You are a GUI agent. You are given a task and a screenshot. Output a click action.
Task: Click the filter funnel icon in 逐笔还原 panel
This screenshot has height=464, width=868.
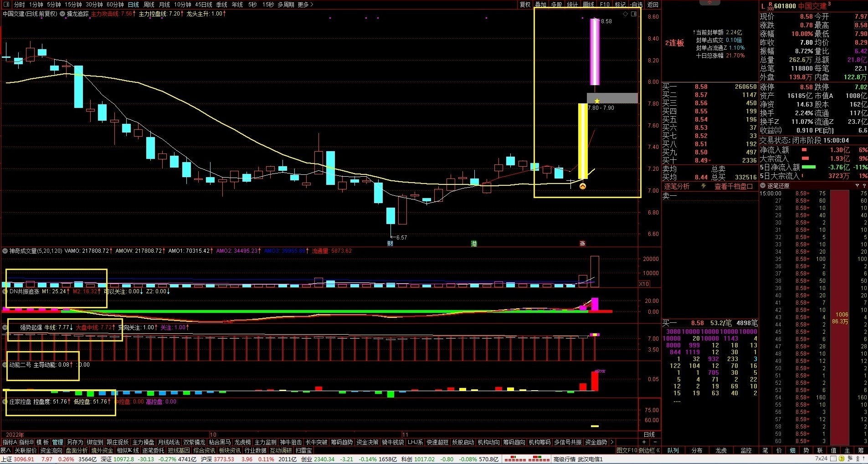(x=857, y=186)
